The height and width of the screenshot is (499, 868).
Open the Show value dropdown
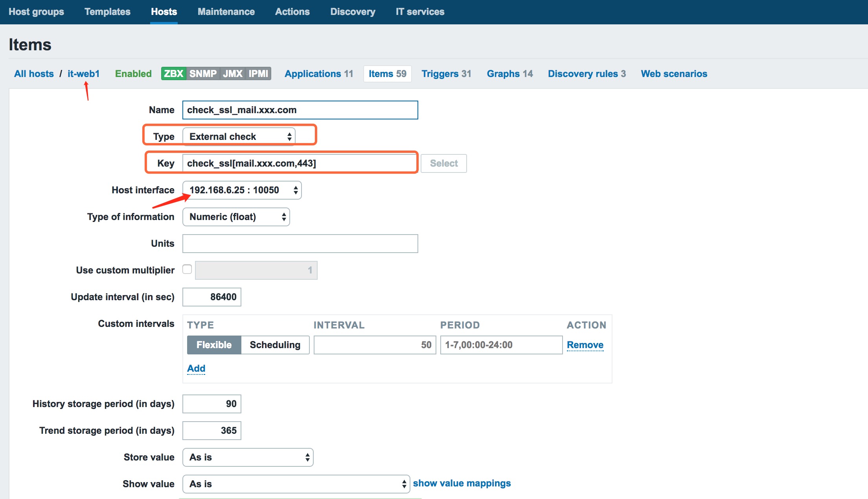(296, 484)
